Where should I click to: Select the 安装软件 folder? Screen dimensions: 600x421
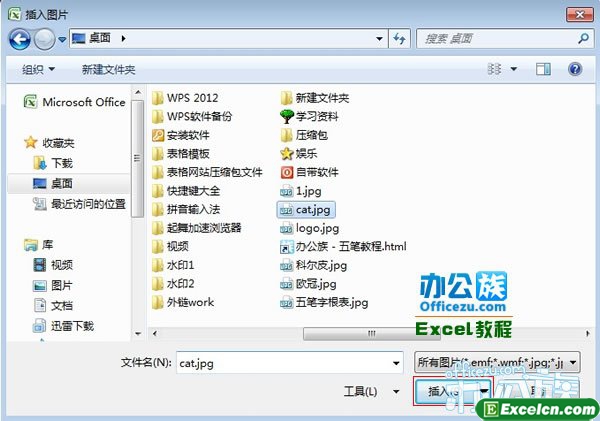coord(181,135)
